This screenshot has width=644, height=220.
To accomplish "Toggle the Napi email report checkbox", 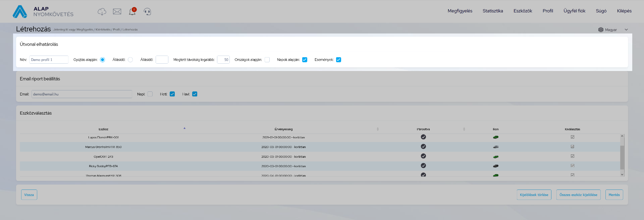I will pyautogui.click(x=150, y=94).
